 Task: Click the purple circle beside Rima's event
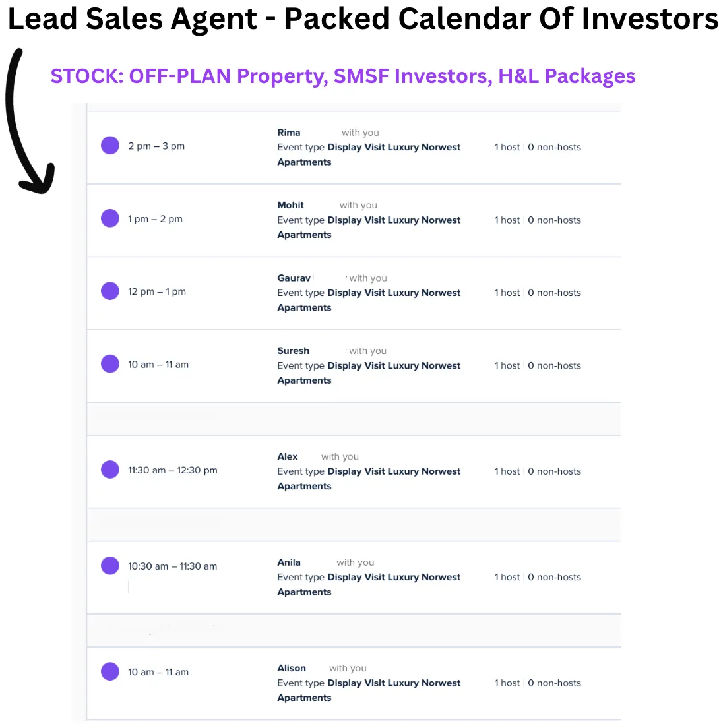point(110,146)
